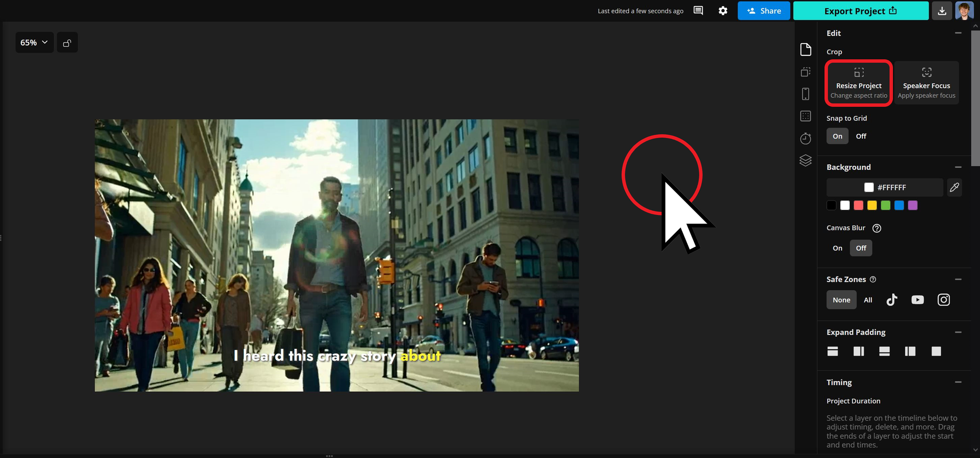Open the 65% zoom level dropdown
Screen dimensions: 980x458
[x=34, y=42]
